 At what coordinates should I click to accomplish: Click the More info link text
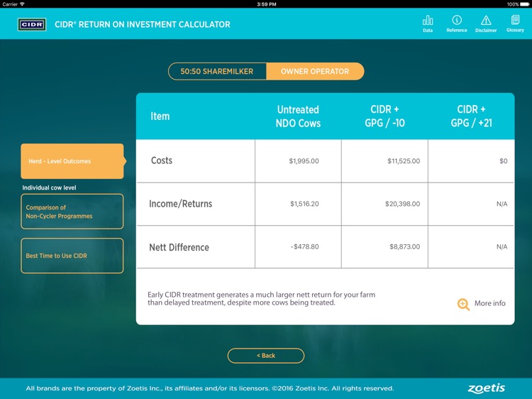click(489, 303)
